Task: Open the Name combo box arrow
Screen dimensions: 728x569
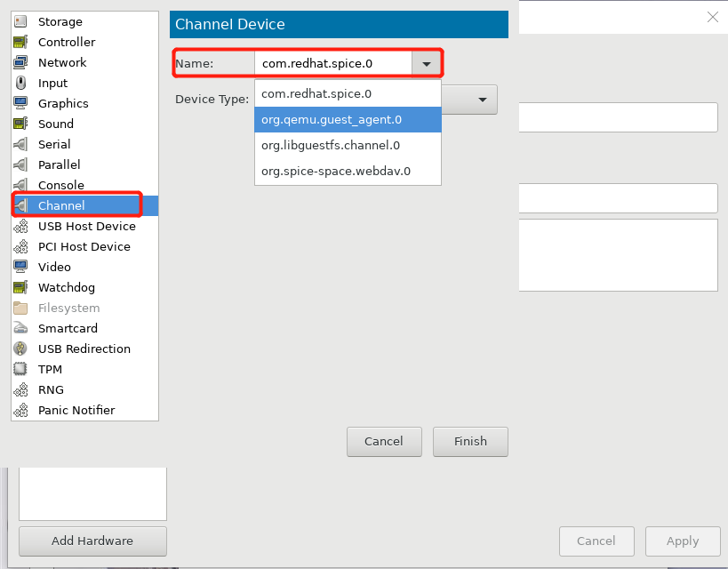Action: click(426, 64)
